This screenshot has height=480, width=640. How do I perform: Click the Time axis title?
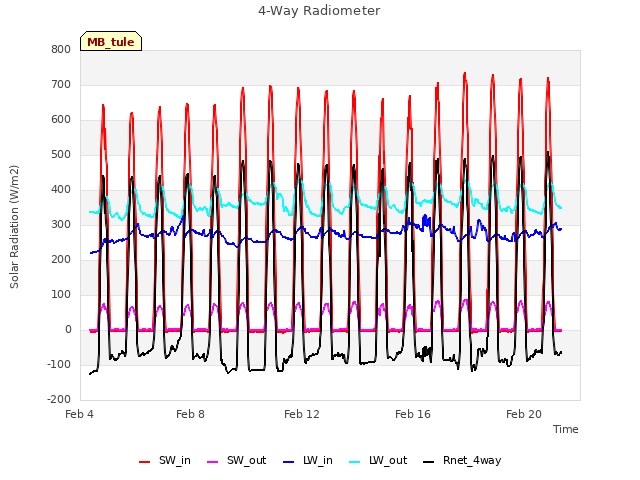pyautogui.click(x=566, y=429)
